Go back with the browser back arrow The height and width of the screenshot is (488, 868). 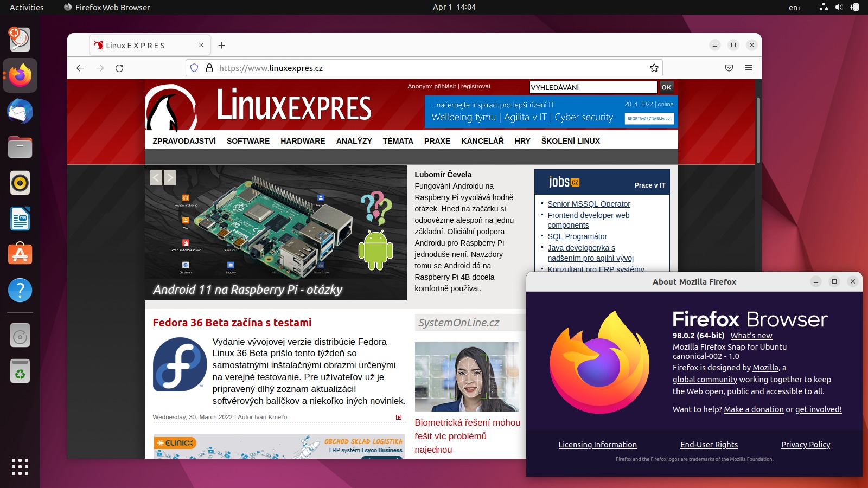coord(80,68)
